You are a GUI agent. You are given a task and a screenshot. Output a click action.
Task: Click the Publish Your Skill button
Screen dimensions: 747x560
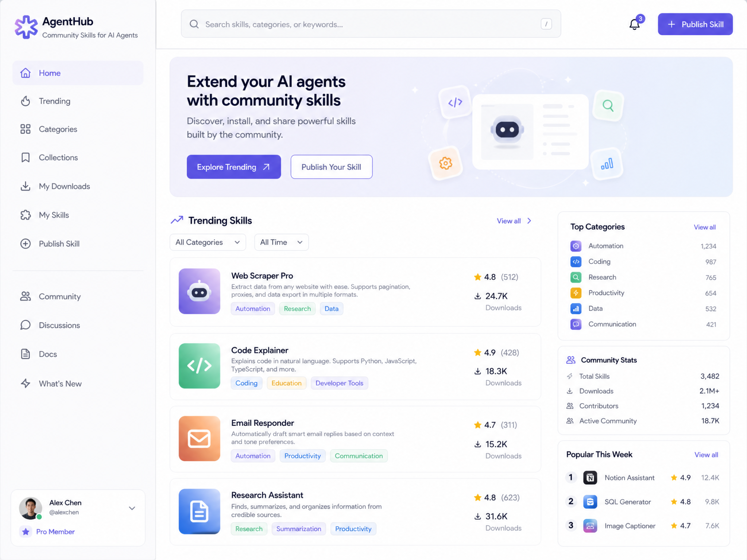coord(331,167)
